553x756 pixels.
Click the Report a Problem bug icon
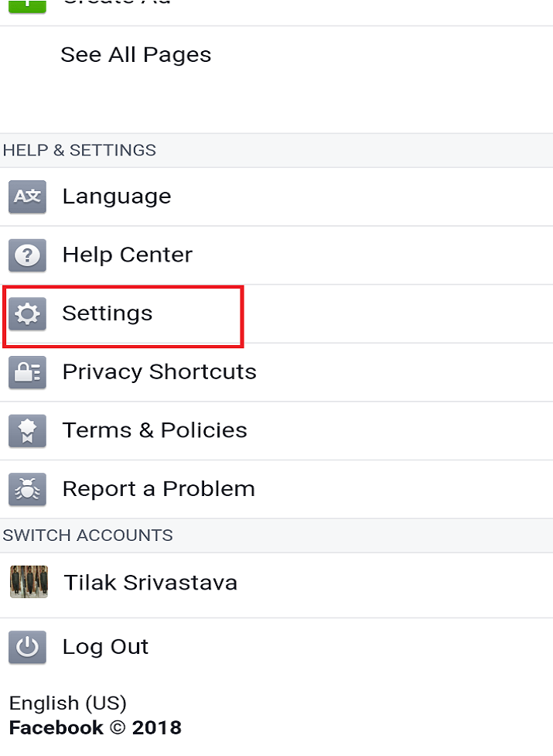28,489
